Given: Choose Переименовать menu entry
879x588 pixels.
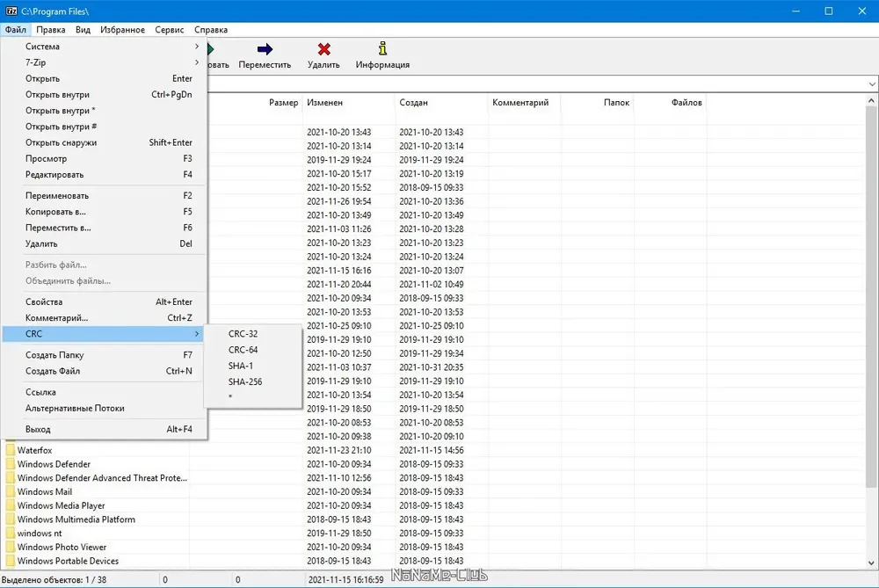Looking at the screenshot, I should coord(105,196).
